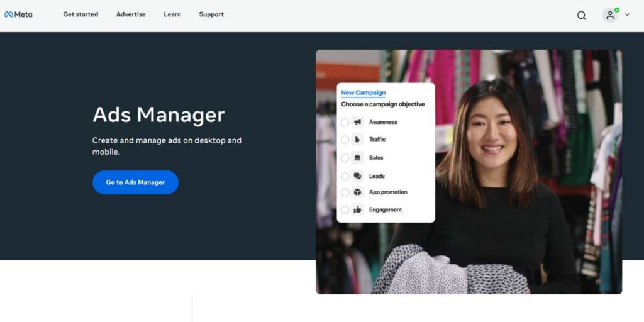This screenshot has width=644, height=322.
Task: Click the Leads label text
Action: (377, 176)
